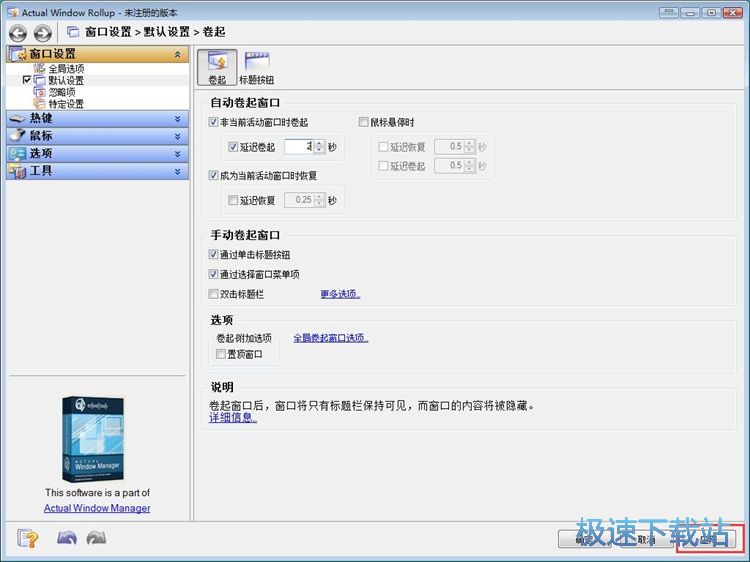Click the undo arrow icon at bottom
The height and width of the screenshot is (562, 750).
pos(67,538)
